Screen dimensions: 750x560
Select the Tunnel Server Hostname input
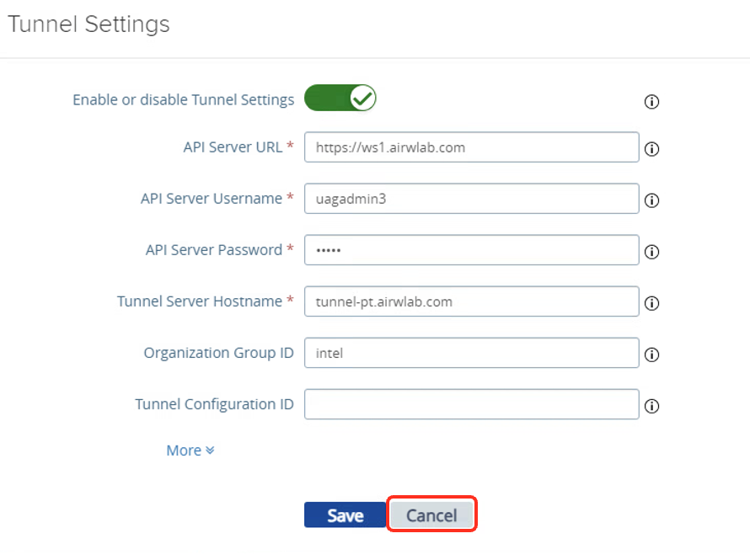(x=471, y=301)
